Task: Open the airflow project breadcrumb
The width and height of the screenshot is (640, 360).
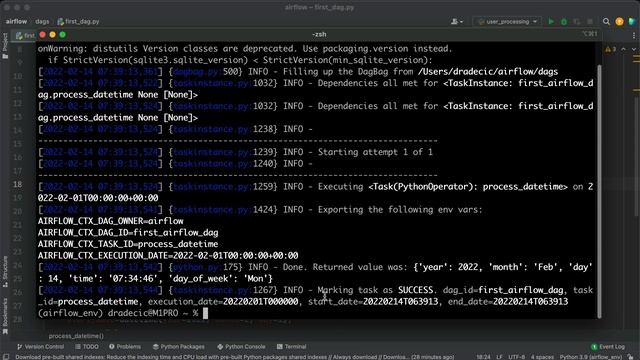Action: tap(16, 22)
